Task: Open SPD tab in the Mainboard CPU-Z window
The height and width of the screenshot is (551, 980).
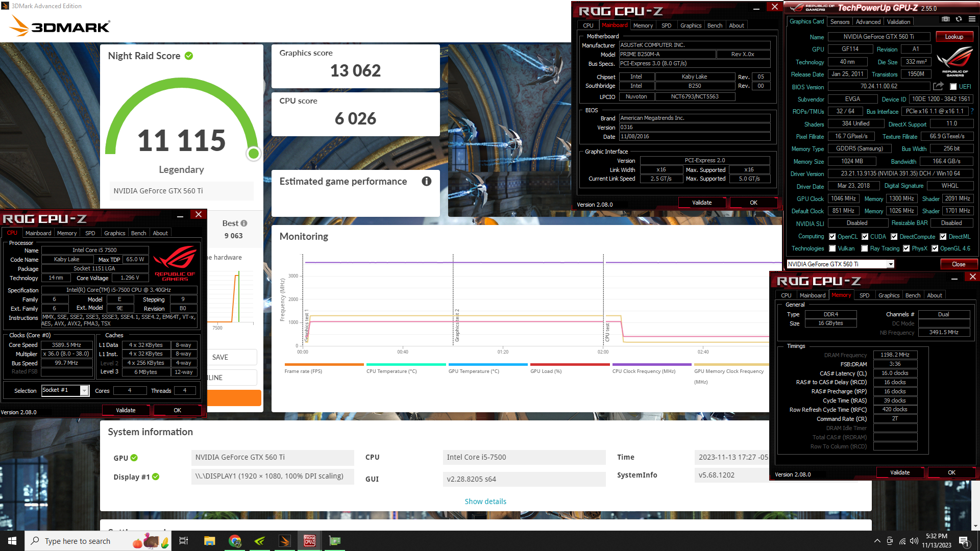Action: point(666,26)
